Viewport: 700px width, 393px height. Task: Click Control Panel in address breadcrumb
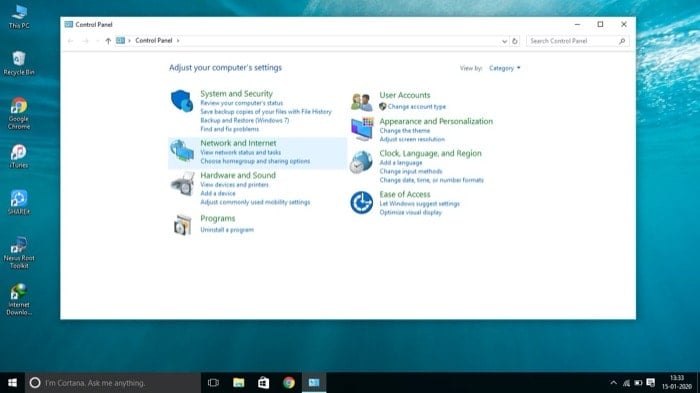[x=154, y=41]
